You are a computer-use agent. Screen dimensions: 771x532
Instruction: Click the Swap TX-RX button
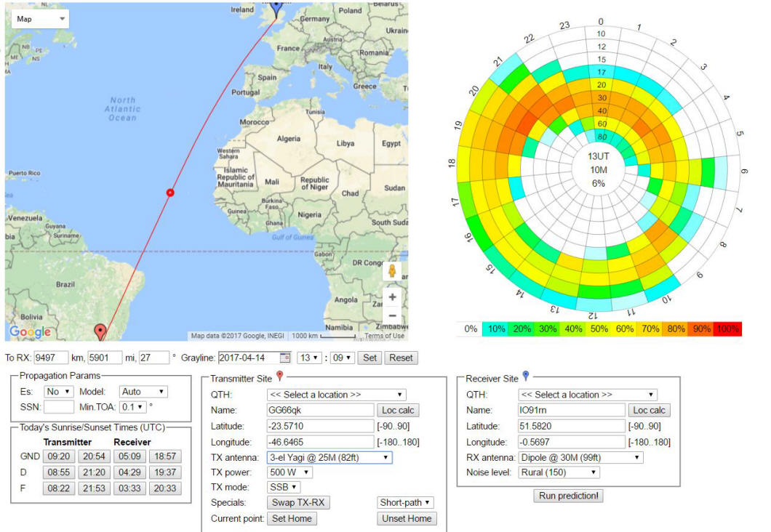(x=298, y=502)
